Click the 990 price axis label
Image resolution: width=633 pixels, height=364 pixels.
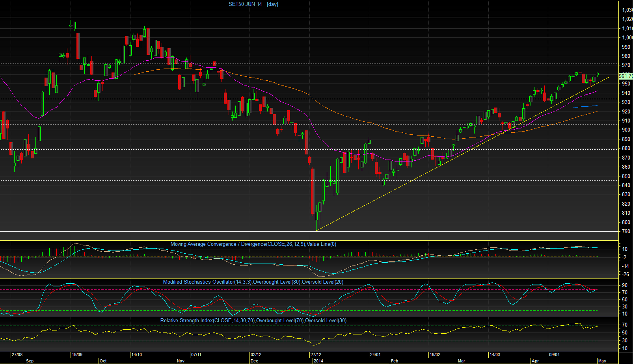(x=626, y=47)
